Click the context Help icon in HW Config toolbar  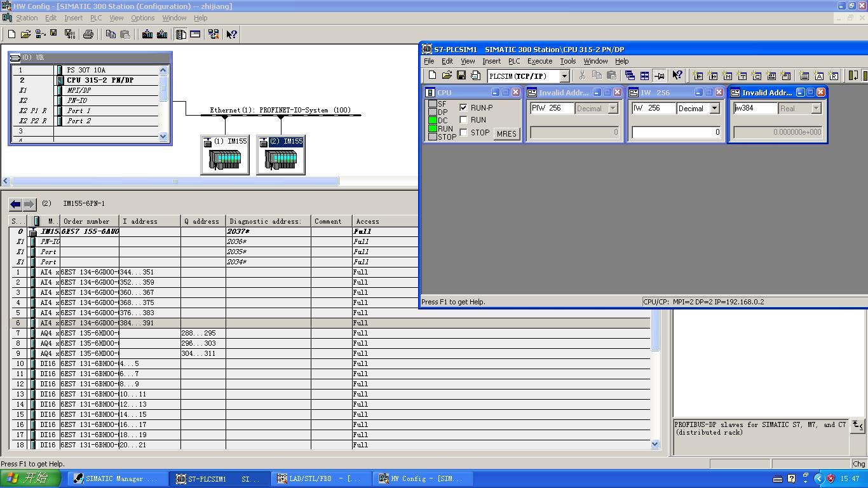pyautogui.click(x=232, y=34)
